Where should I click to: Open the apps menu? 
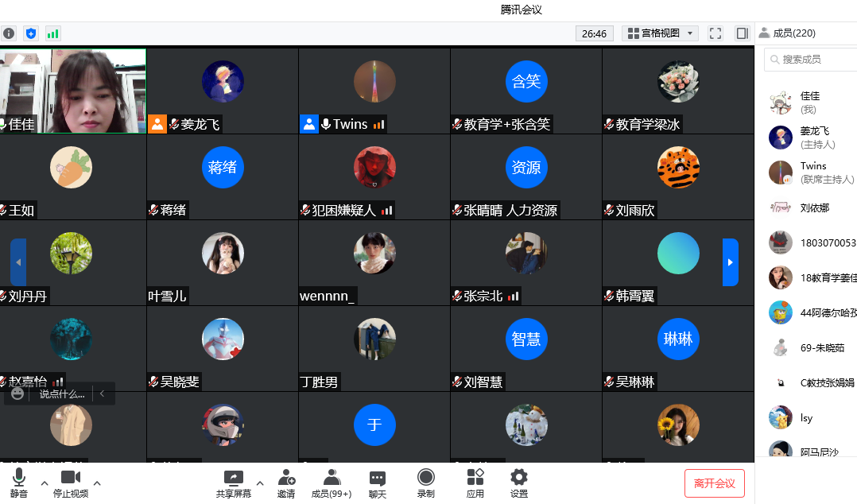point(475,483)
